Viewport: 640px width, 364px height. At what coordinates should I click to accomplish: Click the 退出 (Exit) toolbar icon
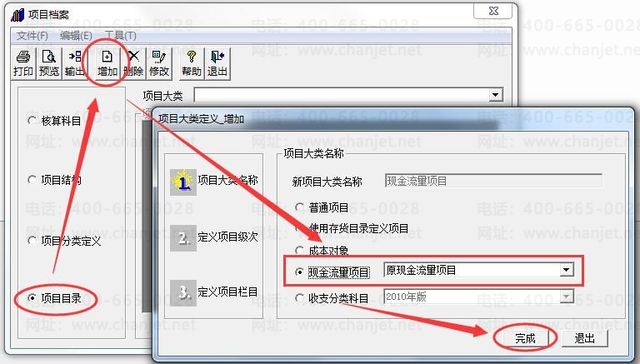[x=217, y=63]
